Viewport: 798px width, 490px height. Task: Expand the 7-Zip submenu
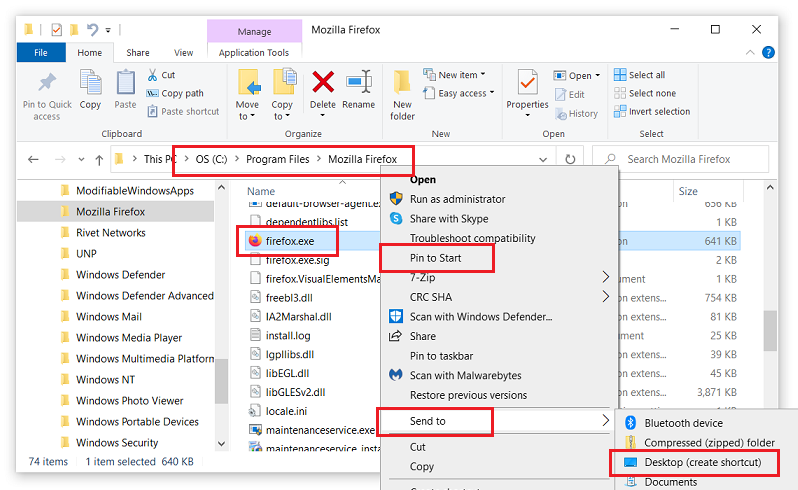tap(606, 277)
